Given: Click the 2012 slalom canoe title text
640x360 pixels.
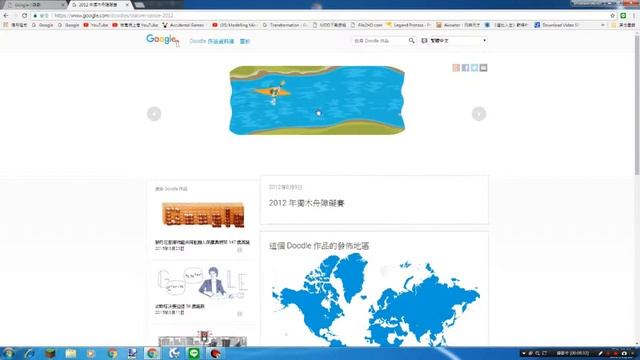Looking at the screenshot, I should coord(307,203).
